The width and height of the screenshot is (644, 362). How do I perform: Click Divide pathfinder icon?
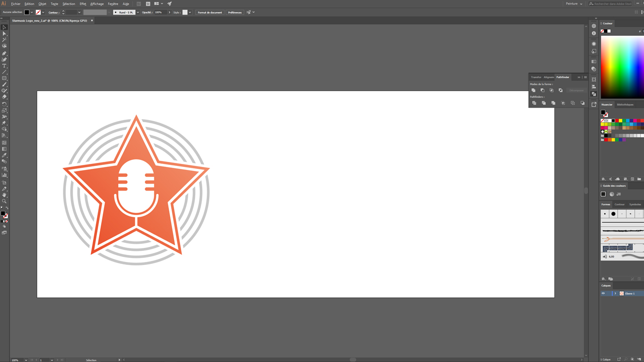point(534,103)
